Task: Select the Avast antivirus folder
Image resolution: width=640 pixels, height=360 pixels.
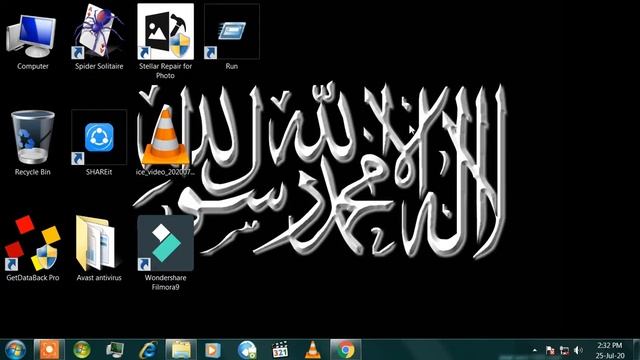Action: (x=99, y=243)
